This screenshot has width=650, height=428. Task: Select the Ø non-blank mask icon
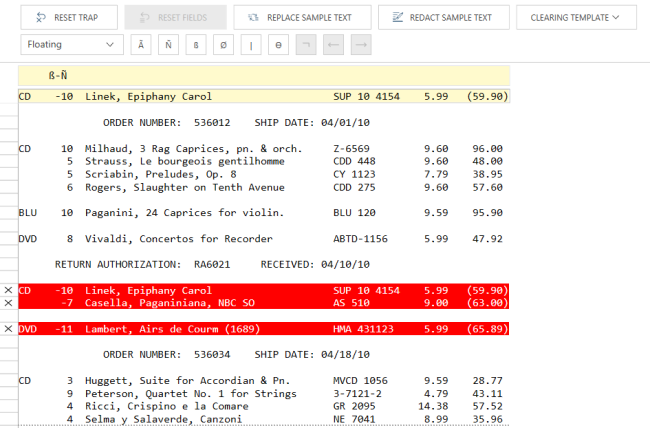coord(223,45)
